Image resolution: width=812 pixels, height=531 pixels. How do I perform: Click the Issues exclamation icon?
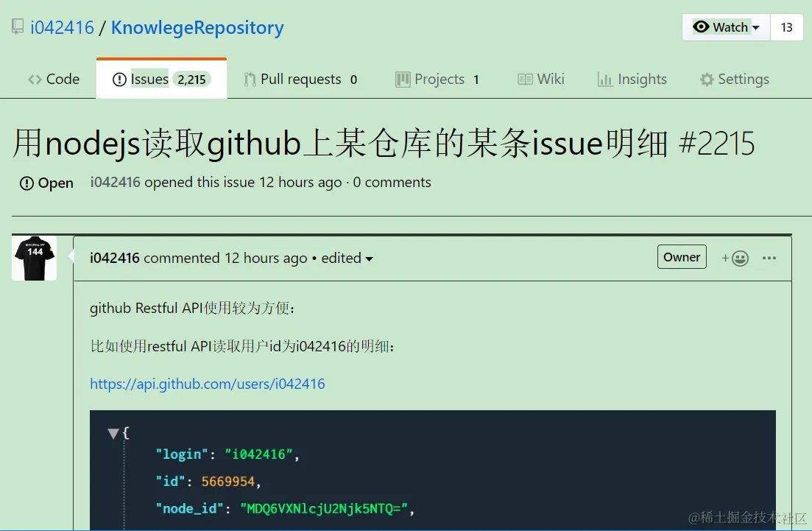[119, 80]
